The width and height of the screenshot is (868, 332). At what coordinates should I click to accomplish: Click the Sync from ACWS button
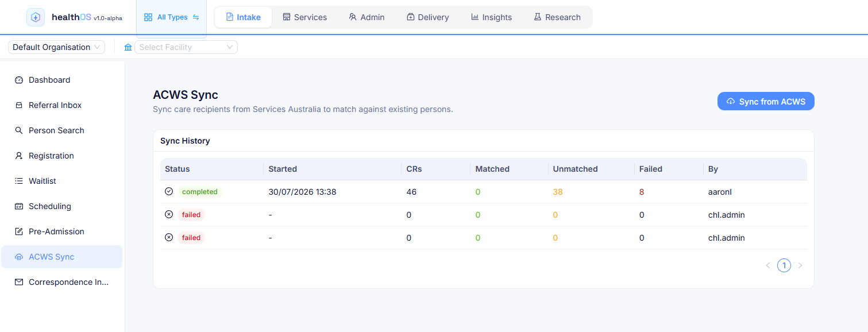766,101
